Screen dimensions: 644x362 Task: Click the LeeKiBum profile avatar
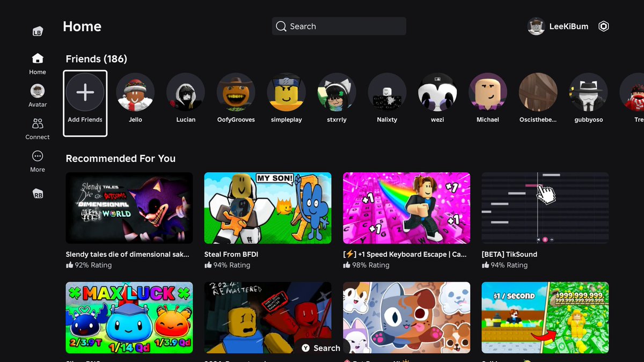click(536, 26)
